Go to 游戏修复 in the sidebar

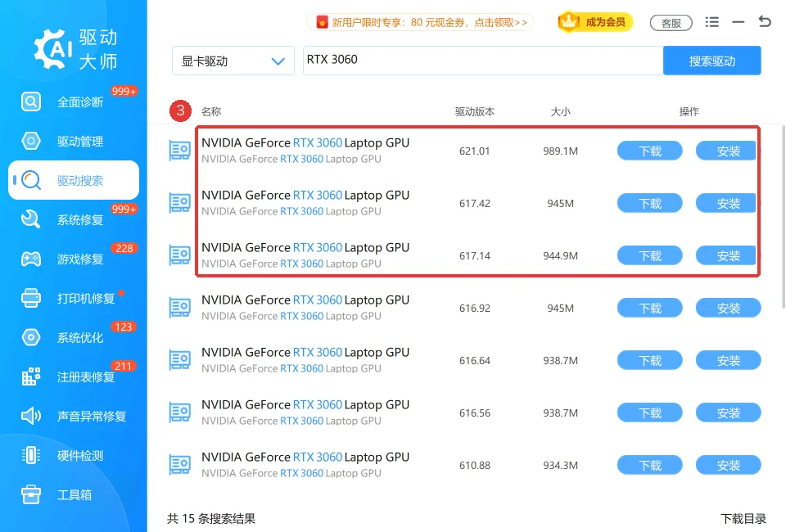[74, 259]
